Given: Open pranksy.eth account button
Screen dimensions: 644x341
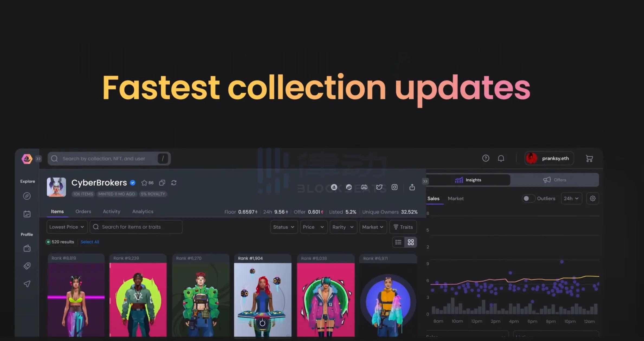Looking at the screenshot, I should pyautogui.click(x=549, y=158).
